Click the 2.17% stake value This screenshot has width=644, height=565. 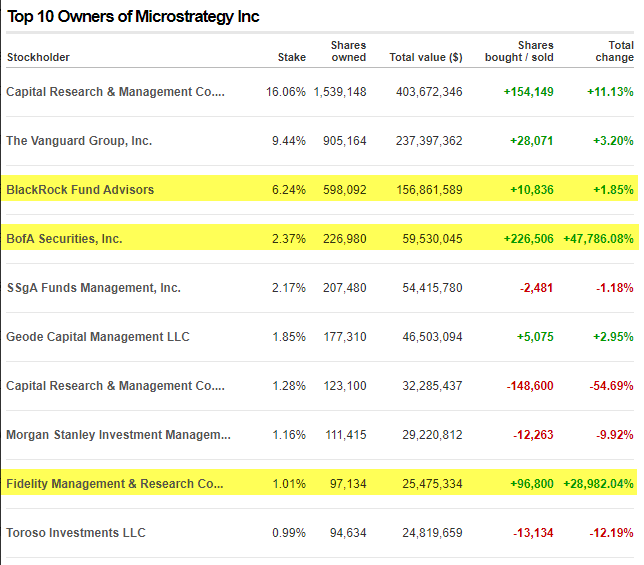pos(289,288)
